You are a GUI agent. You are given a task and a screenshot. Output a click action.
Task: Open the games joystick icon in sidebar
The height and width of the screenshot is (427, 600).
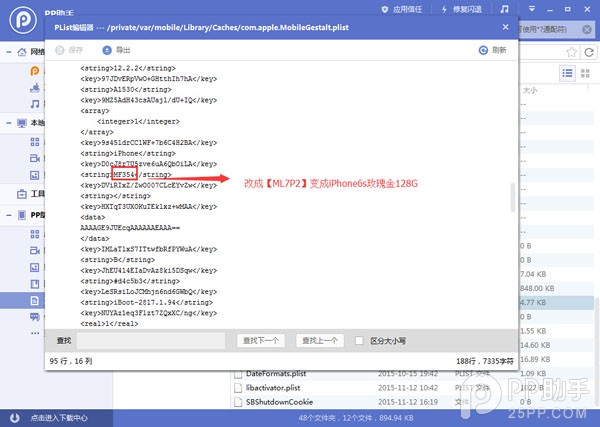pyautogui.click(x=35, y=88)
